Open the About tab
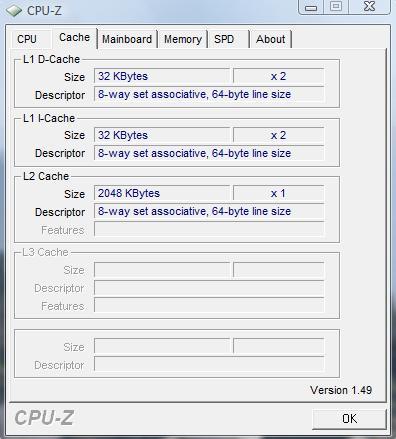 270,39
